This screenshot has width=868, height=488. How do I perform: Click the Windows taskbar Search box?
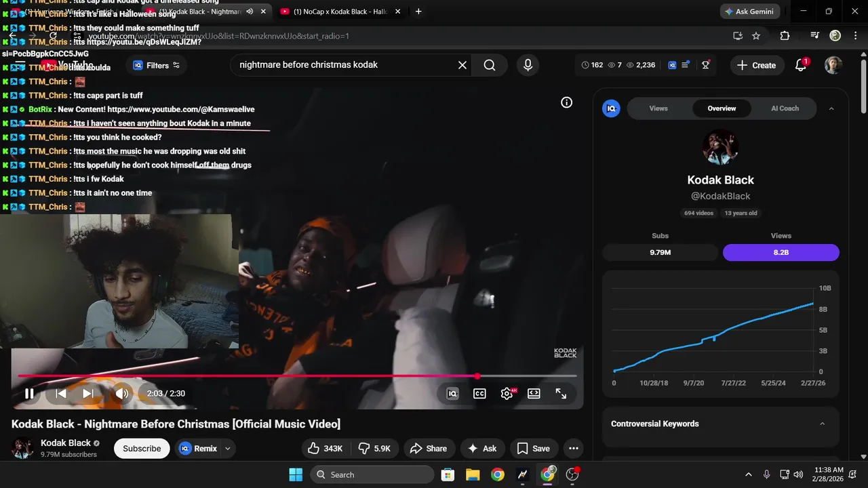pos(372,474)
